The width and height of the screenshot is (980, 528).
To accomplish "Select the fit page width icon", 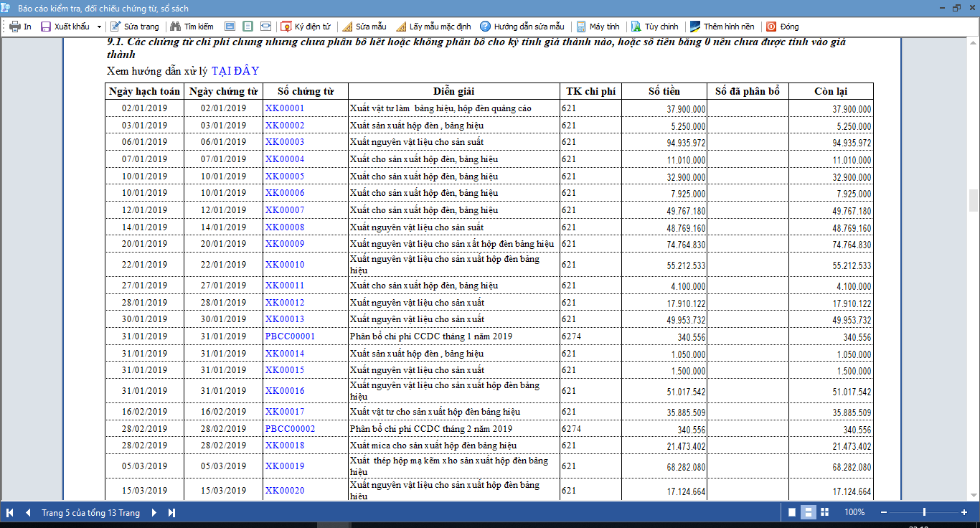I will [x=265, y=27].
